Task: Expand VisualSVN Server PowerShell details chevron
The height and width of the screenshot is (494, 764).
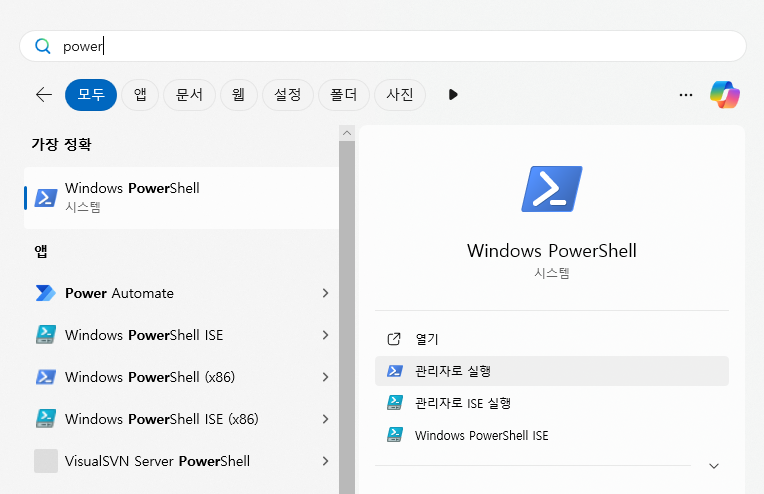Action: pyautogui.click(x=325, y=461)
